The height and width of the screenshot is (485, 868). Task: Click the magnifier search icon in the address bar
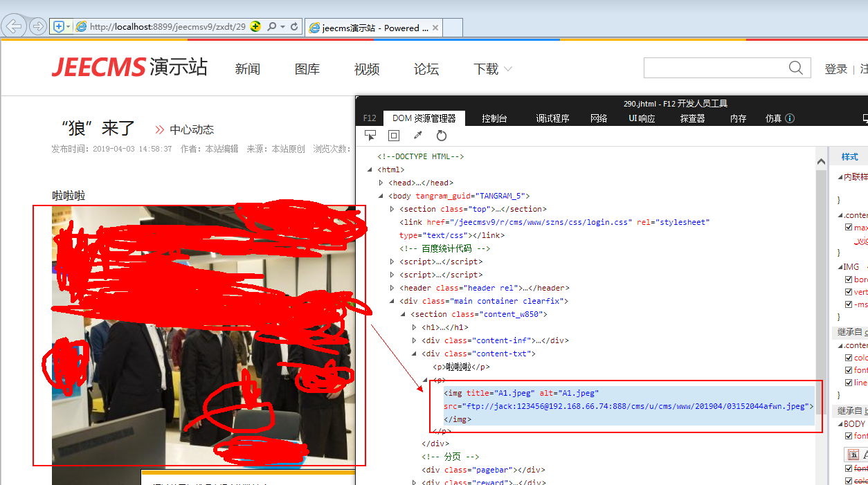coord(272,26)
